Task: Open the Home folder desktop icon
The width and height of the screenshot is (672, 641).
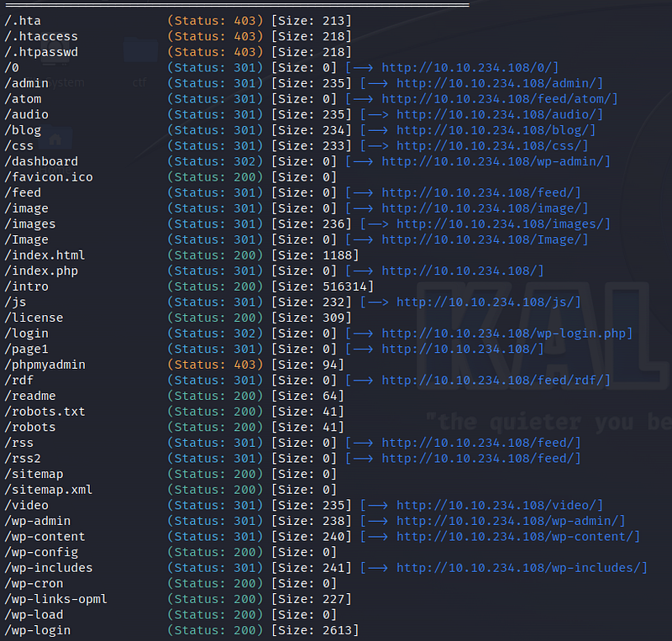Action: click(57, 139)
